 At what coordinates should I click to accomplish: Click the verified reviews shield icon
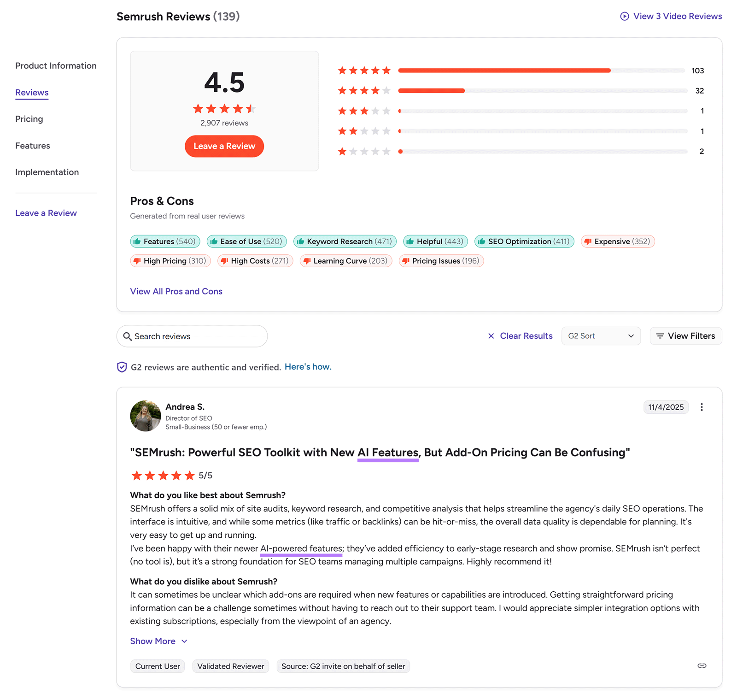[x=122, y=367]
